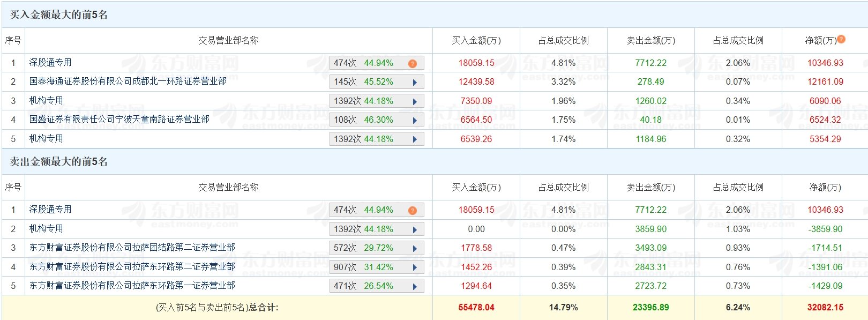Click arrow in sell table row 2 机构专用
868x320 pixels.
coord(415,229)
